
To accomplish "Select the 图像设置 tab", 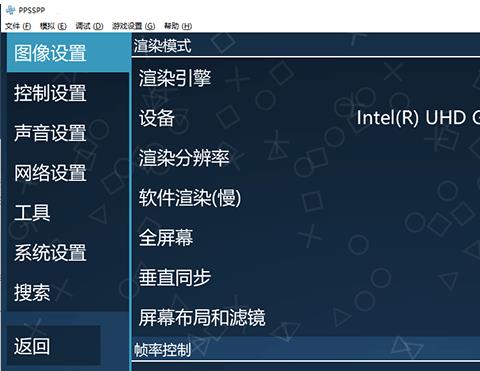I will [x=68, y=53].
